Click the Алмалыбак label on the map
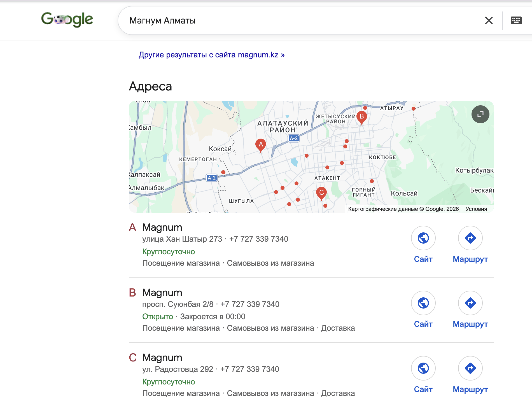Viewport: 532px width, 399px height. (147, 188)
